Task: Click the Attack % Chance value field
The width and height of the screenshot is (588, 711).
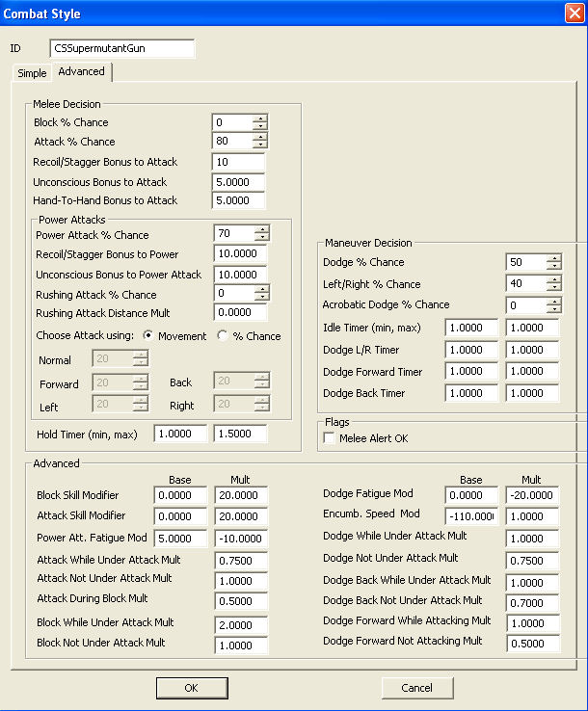Action: pyautogui.click(x=232, y=141)
